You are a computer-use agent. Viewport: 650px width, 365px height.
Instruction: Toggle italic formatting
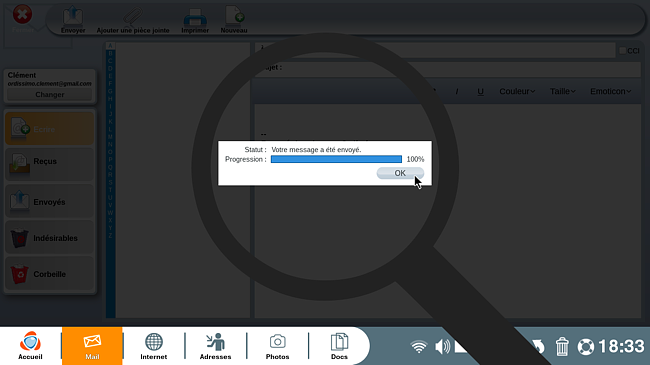pos(457,91)
